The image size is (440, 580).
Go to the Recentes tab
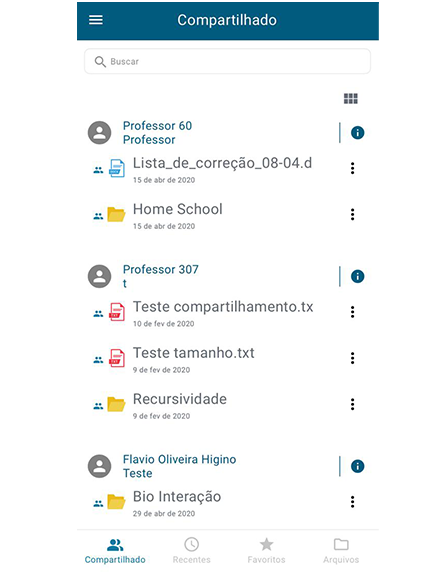tap(192, 551)
